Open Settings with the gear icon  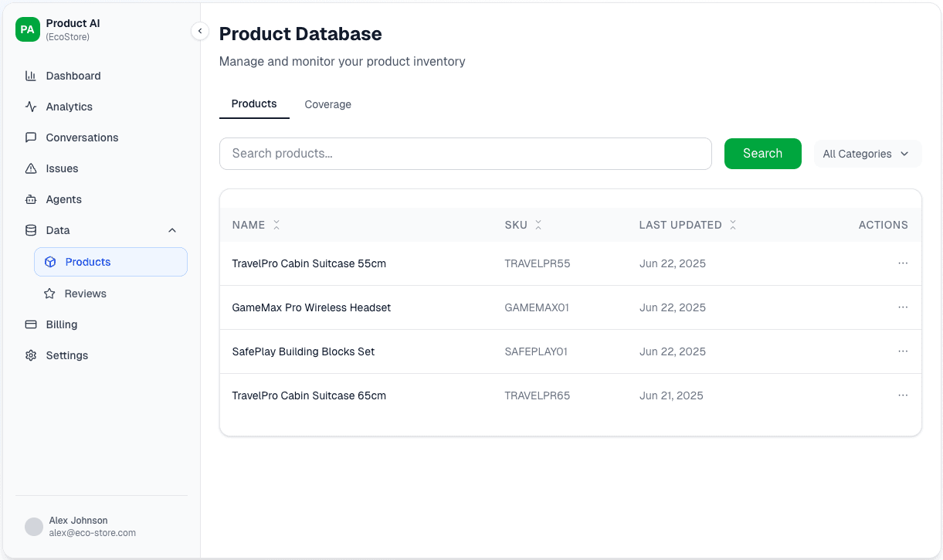pyautogui.click(x=31, y=355)
